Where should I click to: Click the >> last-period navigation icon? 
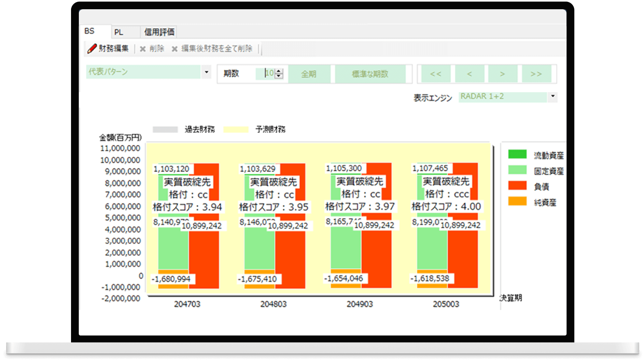(536, 73)
